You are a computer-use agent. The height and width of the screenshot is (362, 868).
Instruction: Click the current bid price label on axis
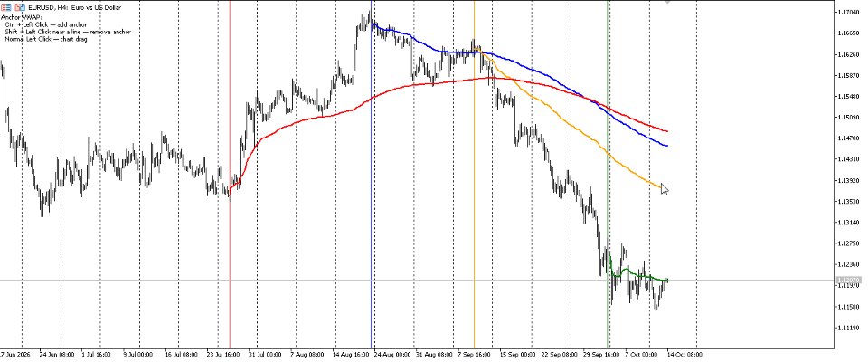point(847,281)
